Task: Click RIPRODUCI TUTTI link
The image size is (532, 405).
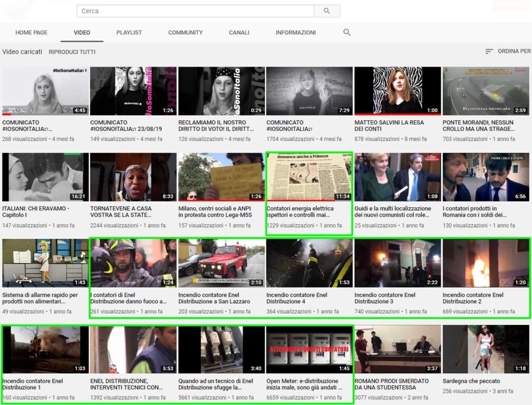Action: click(x=72, y=52)
